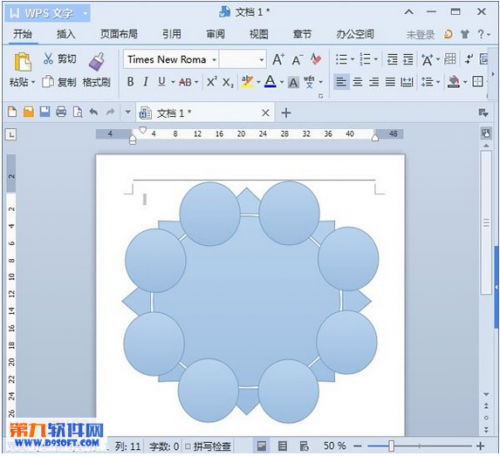Zoom in with plus button
This screenshot has width=500, height=456.
480,446
